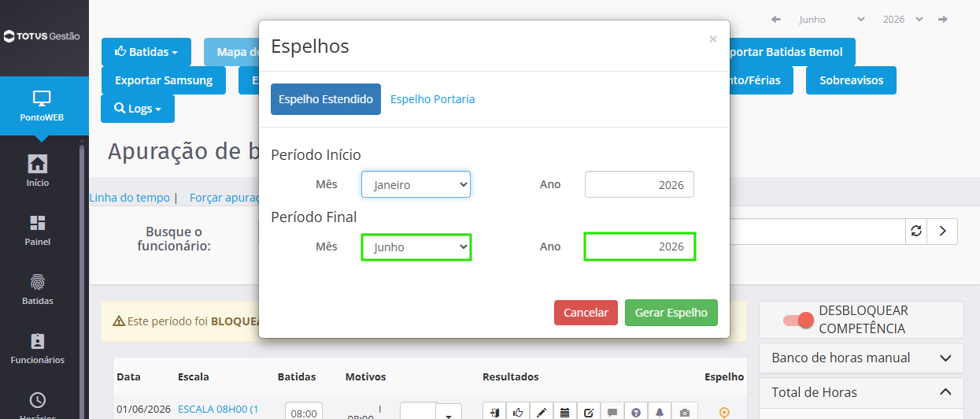The width and height of the screenshot is (980, 419).
Task: Open the Horários clock icon in sidebar
Action: tap(37, 400)
